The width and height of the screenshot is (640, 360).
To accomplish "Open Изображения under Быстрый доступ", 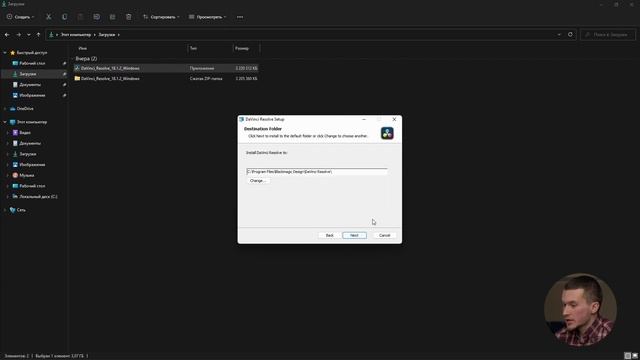I will point(29,95).
